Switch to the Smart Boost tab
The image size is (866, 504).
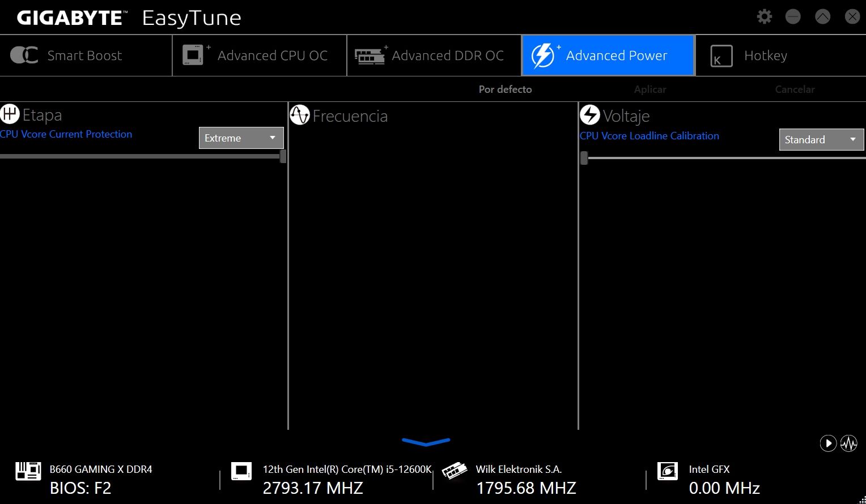pos(86,55)
